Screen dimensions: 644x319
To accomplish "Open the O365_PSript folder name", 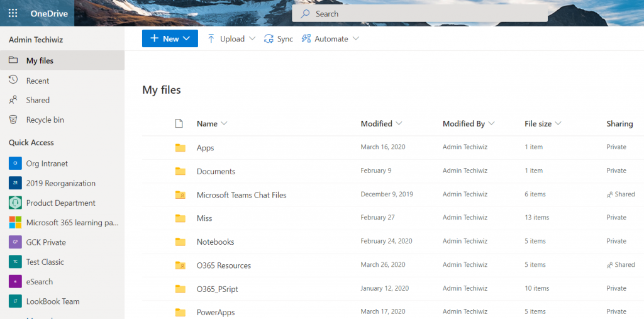I will tap(217, 289).
